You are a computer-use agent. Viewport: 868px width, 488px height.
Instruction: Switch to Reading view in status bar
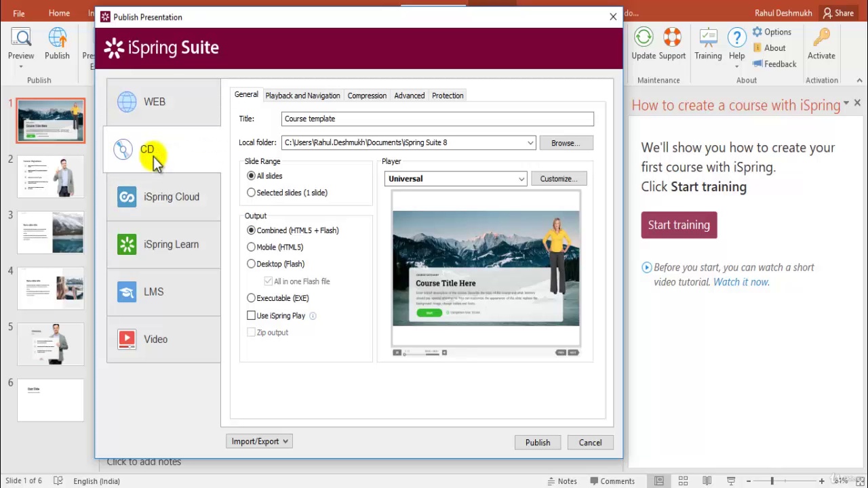click(x=707, y=481)
